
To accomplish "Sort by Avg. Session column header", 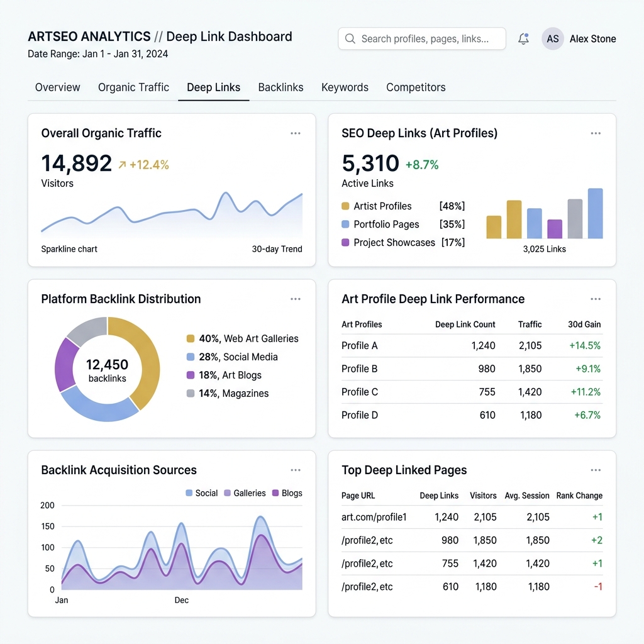I will (527, 496).
